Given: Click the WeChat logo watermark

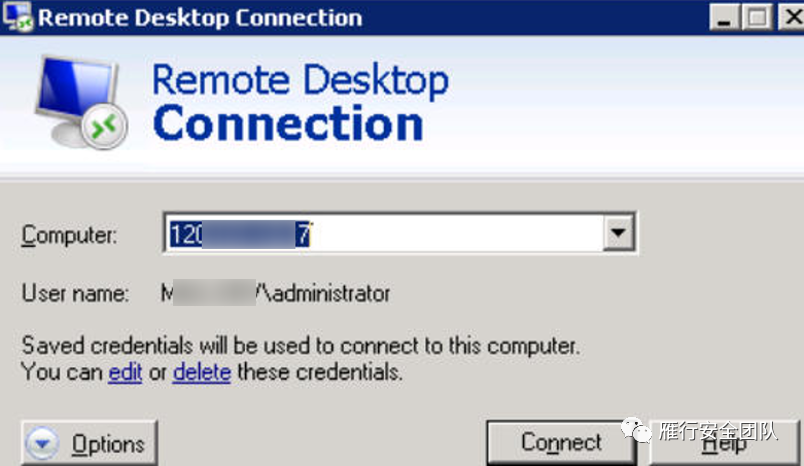Looking at the screenshot, I should click(x=636, y=429).
